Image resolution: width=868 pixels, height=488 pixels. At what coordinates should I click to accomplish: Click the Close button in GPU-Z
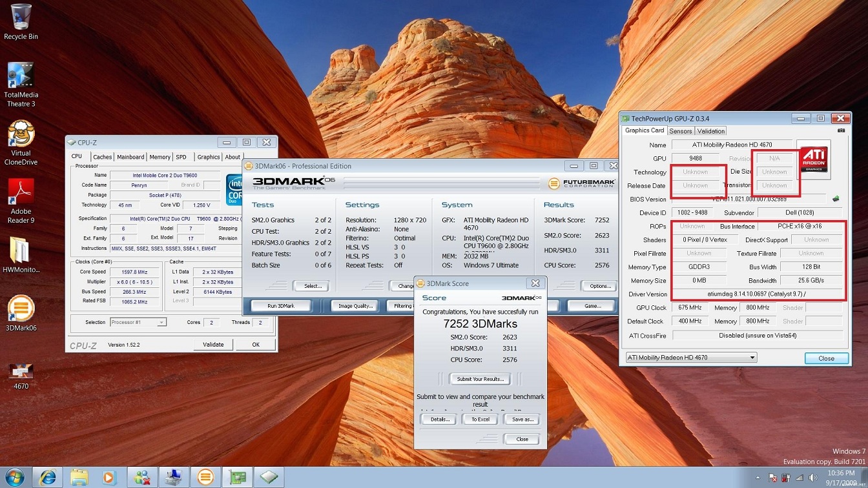(826, 358)
